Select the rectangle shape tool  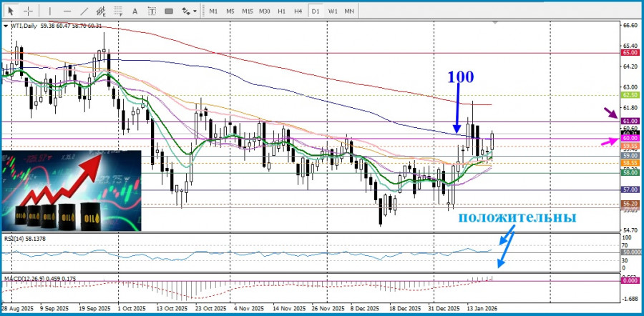[170, 11]
